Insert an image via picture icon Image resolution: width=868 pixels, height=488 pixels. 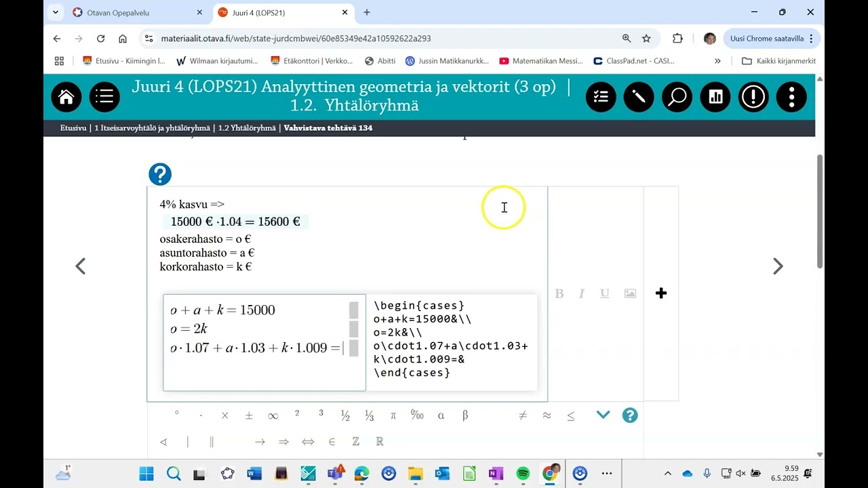[630, 293]
